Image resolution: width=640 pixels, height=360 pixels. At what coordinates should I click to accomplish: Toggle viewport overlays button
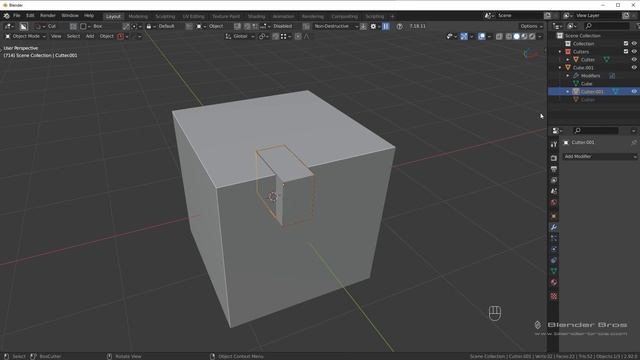[482, 36]
